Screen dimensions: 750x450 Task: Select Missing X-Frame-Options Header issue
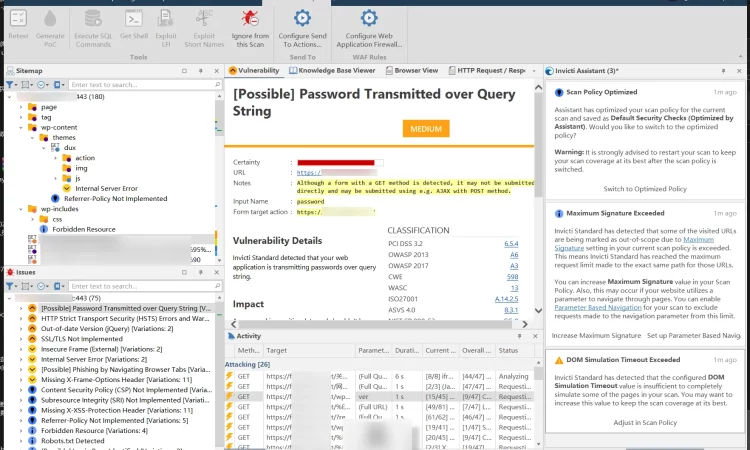[x=116, y=380]
